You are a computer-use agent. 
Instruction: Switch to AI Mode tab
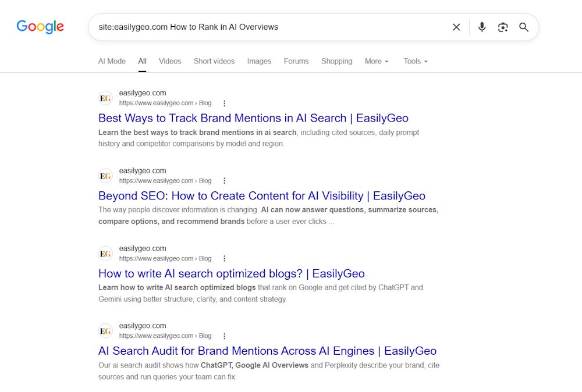(x=112, y=61)
